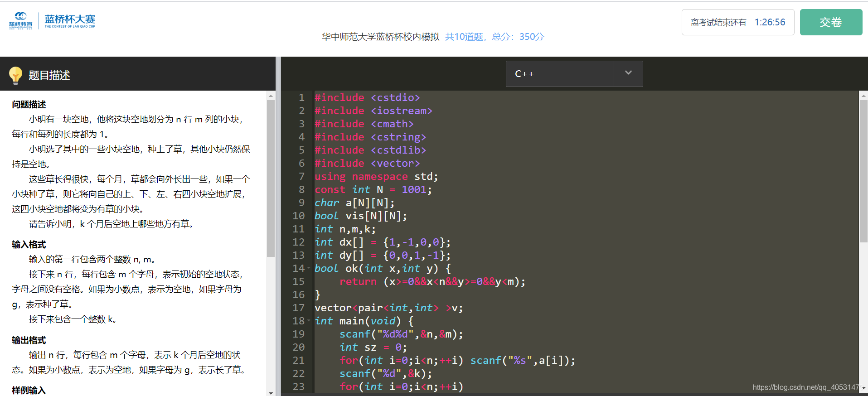Click the problem panel scrollbar down arrow
The height and width of the screenshot is (396, 868).
click(271, 393)
